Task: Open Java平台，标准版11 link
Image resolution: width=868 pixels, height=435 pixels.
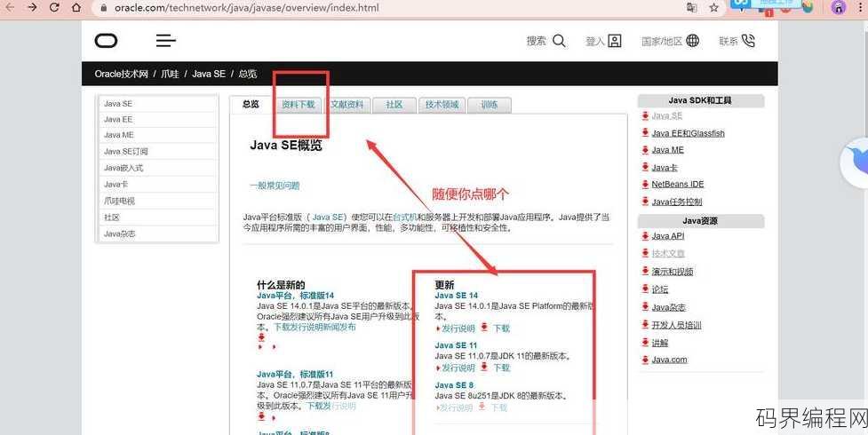Action: coord(295,374)
